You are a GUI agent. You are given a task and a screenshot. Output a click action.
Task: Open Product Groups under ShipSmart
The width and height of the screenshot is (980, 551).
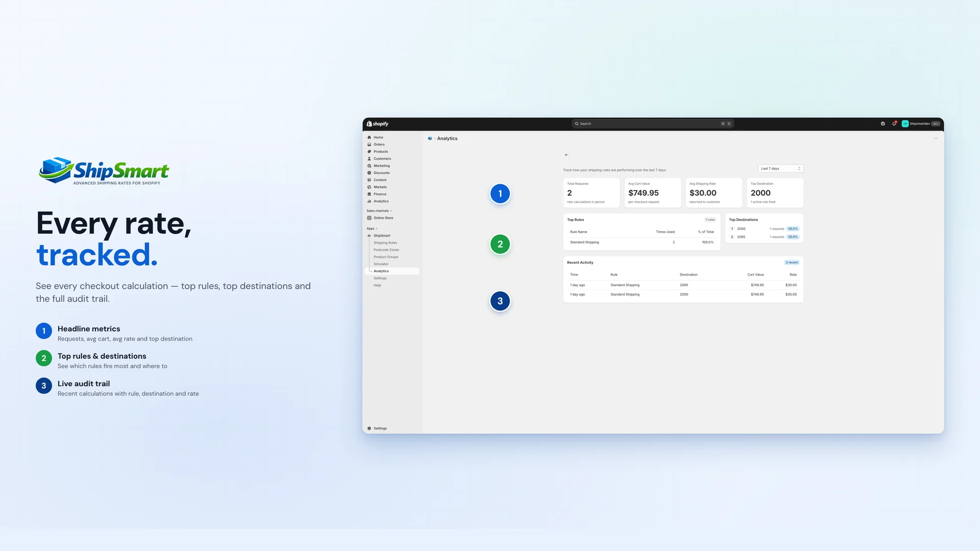point(386,257)
